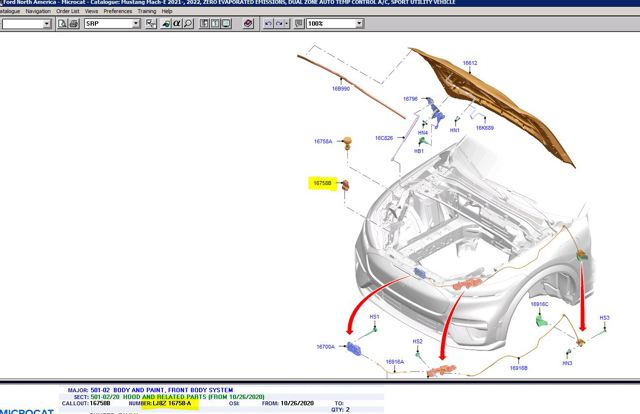Screen dimensions: 640x414
Task: Click the QTY 2 value
Action: coord(347,410)
